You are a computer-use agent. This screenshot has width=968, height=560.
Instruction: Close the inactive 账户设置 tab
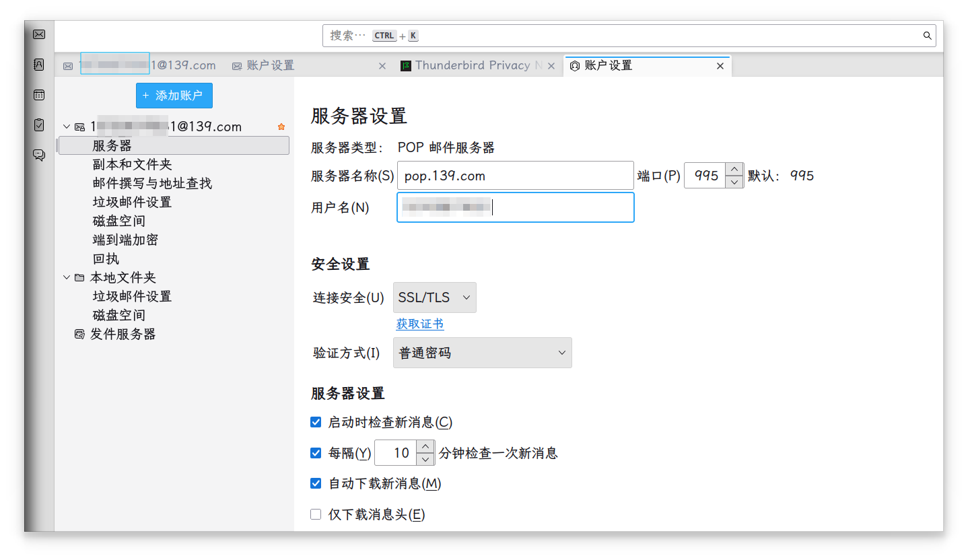(x=382, y=66)
